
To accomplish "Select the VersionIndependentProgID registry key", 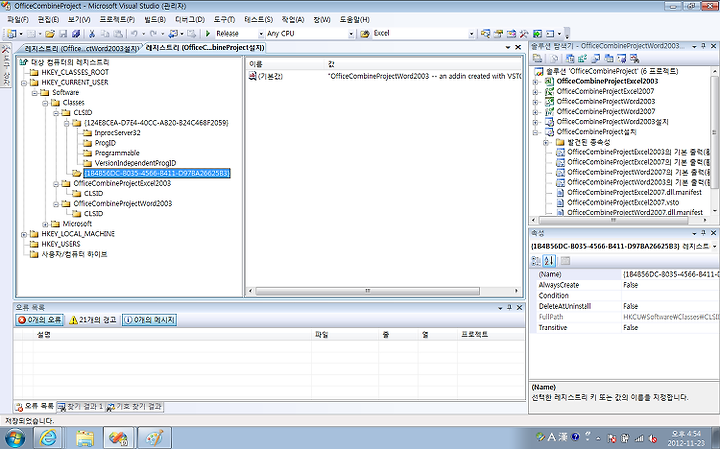I will click(x=135, y=163).
